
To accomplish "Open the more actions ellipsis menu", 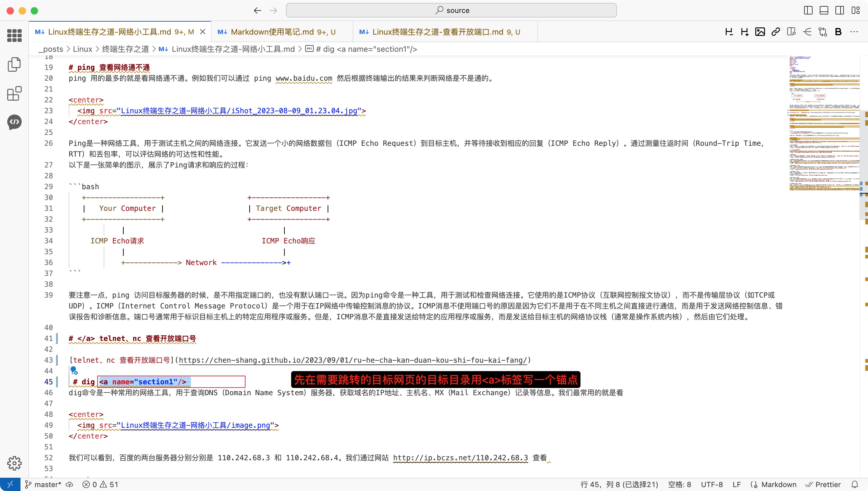I will tap(854, 32).
